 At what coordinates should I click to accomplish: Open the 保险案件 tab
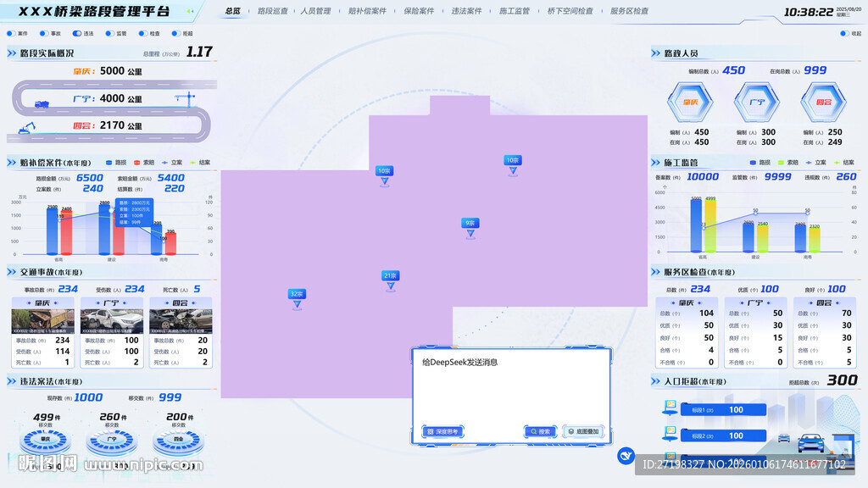point(419,11)
